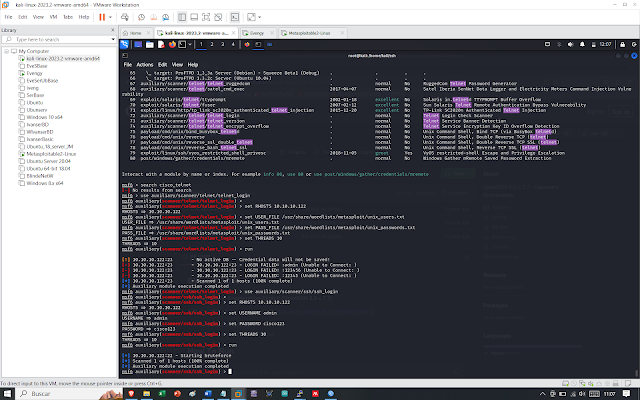
Task: Open terminal launcher dropdown arrow in Kali panel
Action: tap(190, 44)
